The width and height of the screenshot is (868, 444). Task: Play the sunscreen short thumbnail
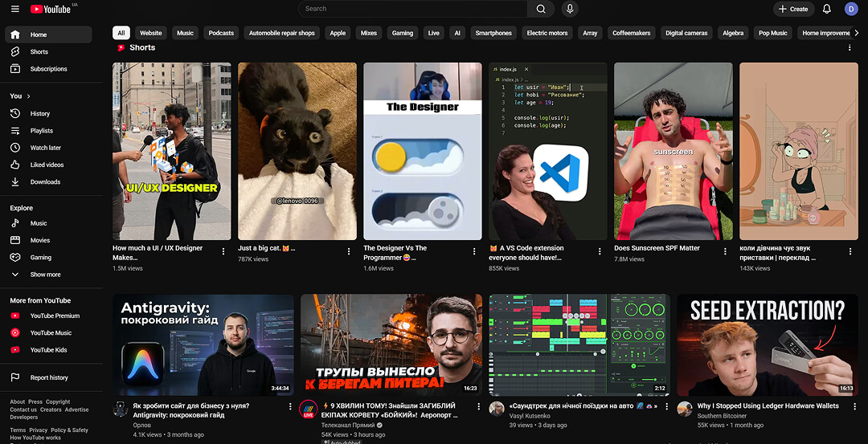click(674, 151)
